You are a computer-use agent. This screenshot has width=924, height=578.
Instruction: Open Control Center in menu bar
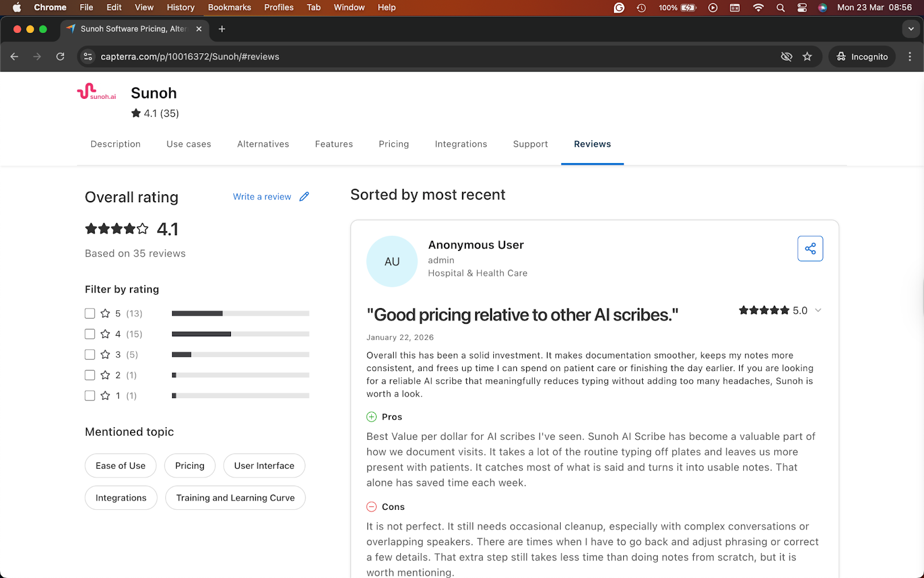coord(802,8)
